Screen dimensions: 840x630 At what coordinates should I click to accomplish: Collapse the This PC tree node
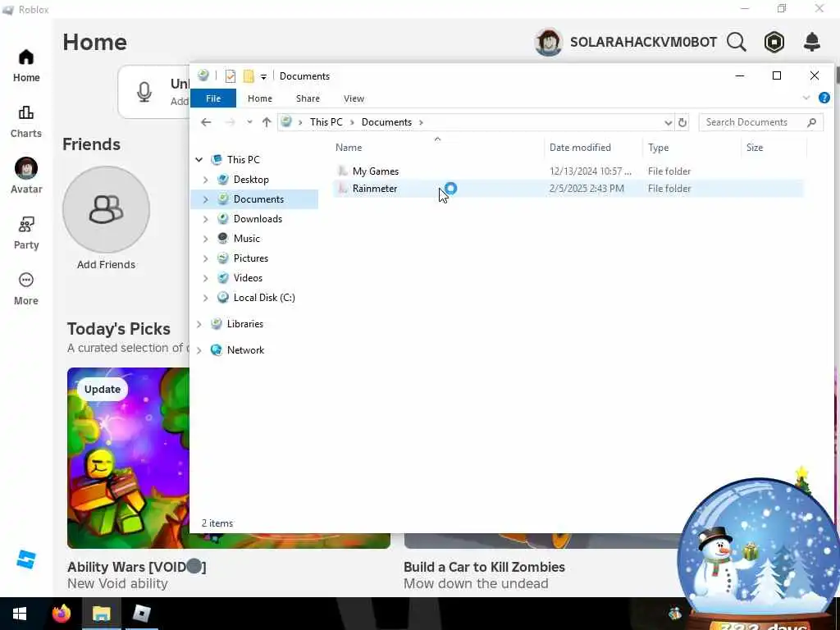pos(199,160)
